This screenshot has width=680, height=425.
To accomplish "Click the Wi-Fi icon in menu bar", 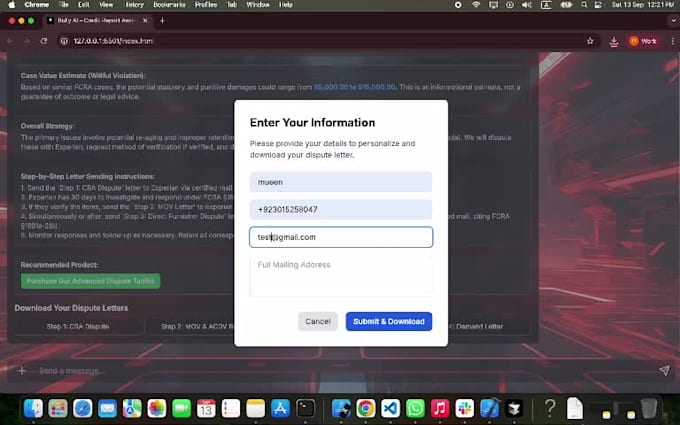I will coord(476,5).
